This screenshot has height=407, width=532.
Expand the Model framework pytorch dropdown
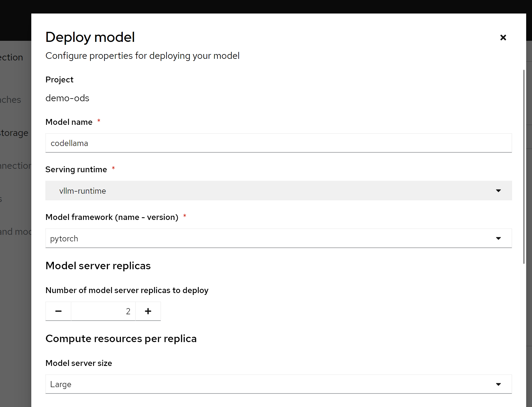(x=278, y=238)
